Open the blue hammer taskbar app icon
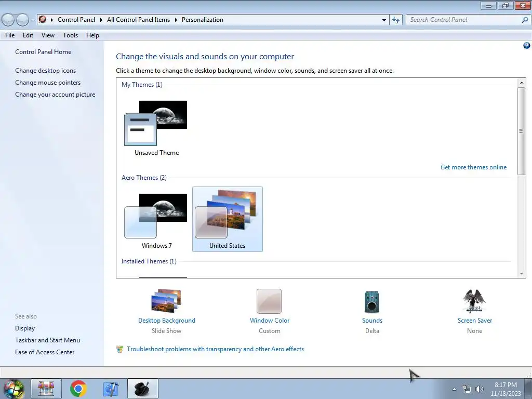The height and width of the screenshot is (399, 532). (x=111, y=389)
